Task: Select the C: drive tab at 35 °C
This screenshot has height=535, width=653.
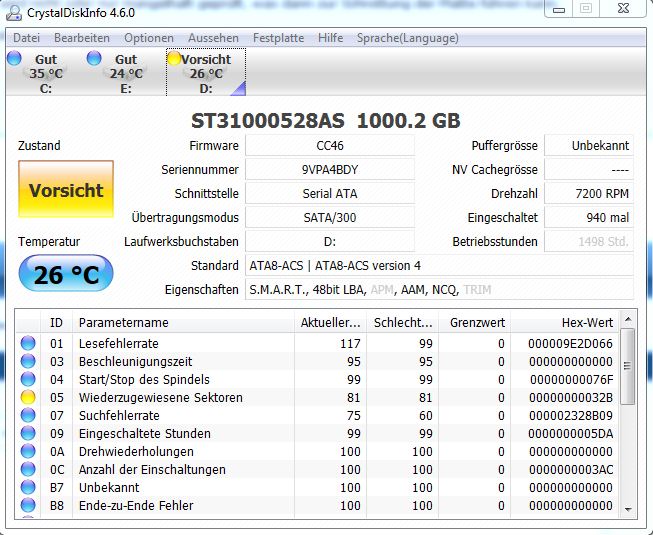Action: (45, 73)
